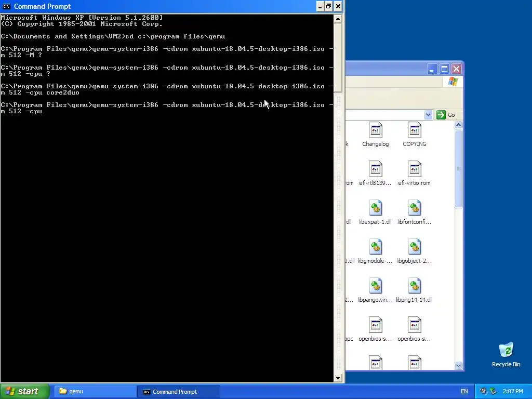This screenshot has height=399, width=532.
Task: Click the 2:07 PM clock
Action: pos(513,392)
